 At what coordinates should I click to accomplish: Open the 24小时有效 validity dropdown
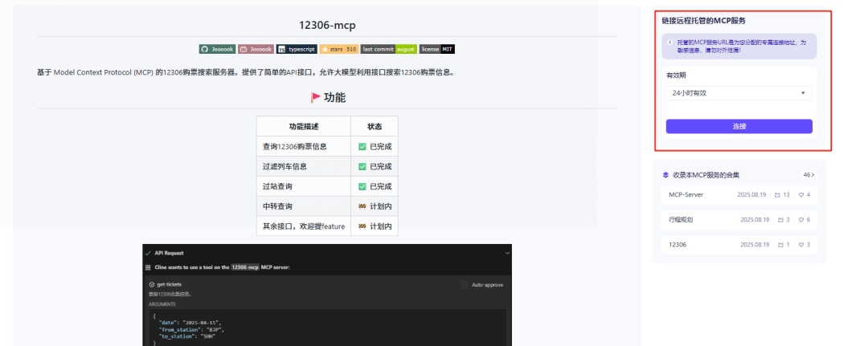click(x=739, y=93)
